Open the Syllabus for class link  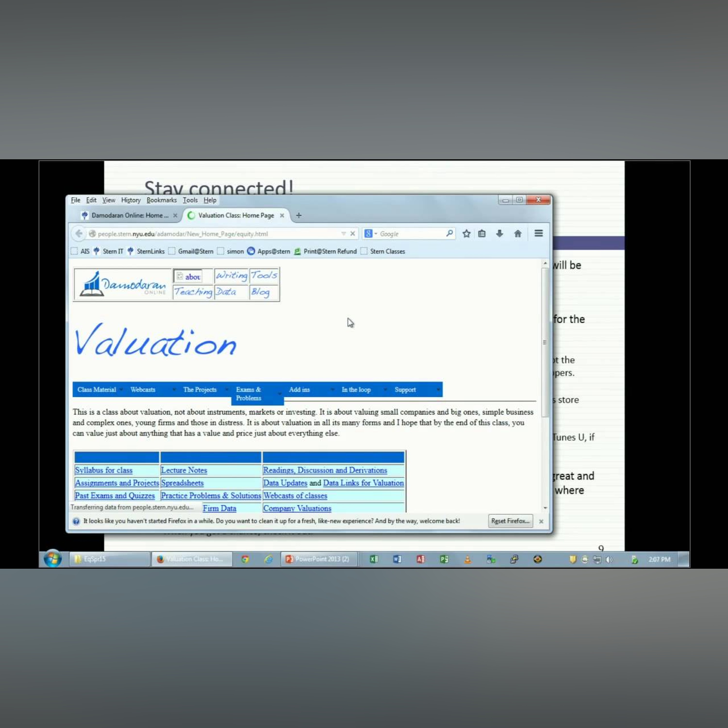pyautogui.click(x=104, y=470)
